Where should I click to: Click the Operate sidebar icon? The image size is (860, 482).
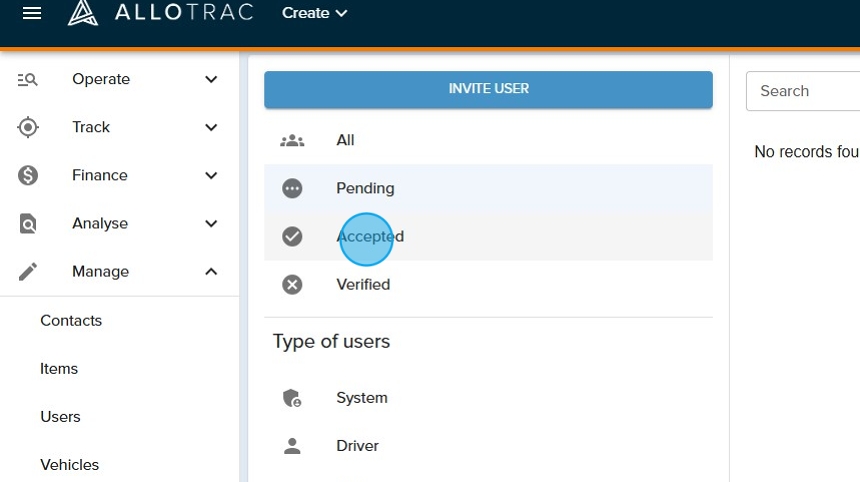point(28,80)
